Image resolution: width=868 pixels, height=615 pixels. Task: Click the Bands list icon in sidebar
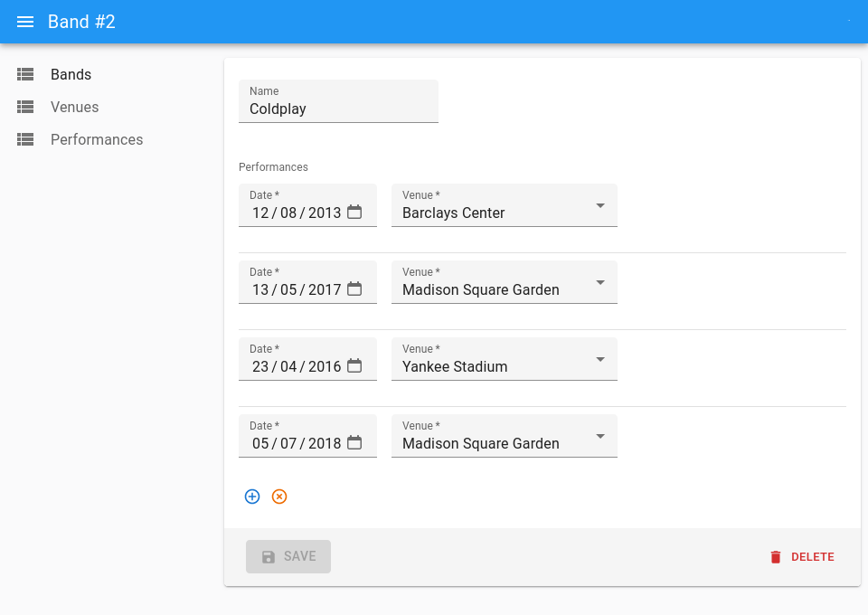(x=25, y=74)
